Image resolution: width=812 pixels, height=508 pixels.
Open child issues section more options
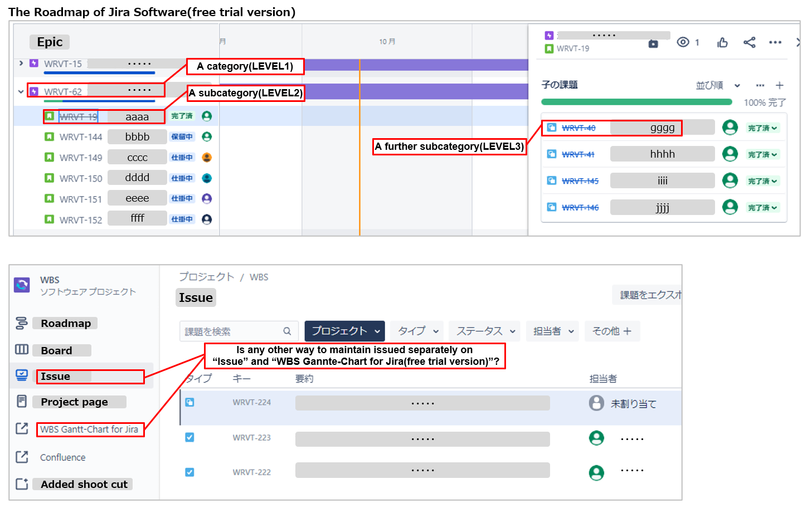click(x=760, y=85)
